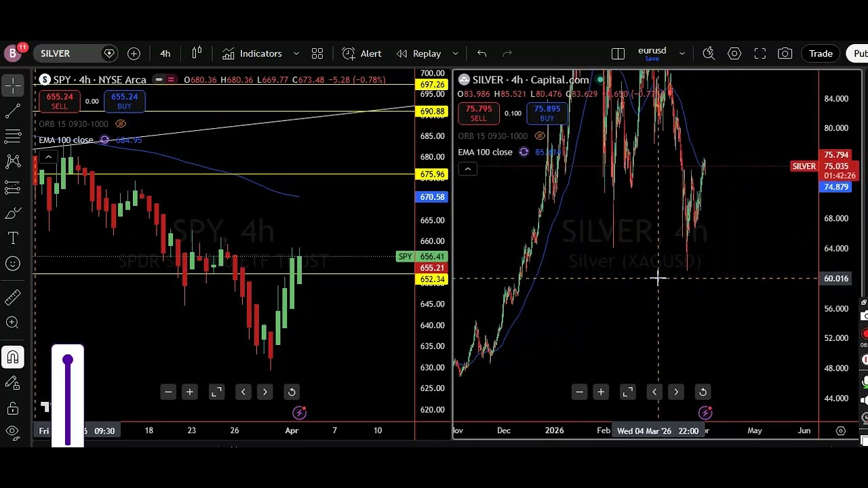Click the SILVER chart SELL 75.795 button
Image resolution: width=868 pixels, height=488 pixels.
pos(479,113)
